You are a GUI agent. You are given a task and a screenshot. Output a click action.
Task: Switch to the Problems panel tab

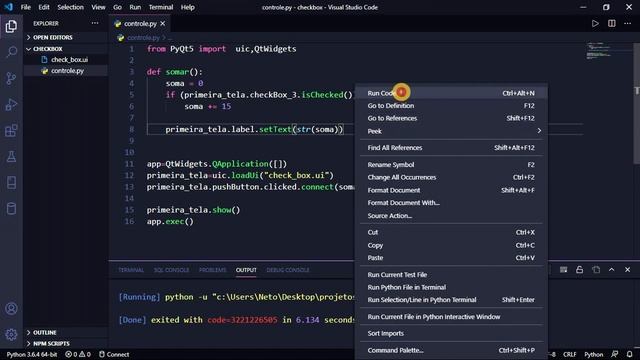(x=213, y=270)
